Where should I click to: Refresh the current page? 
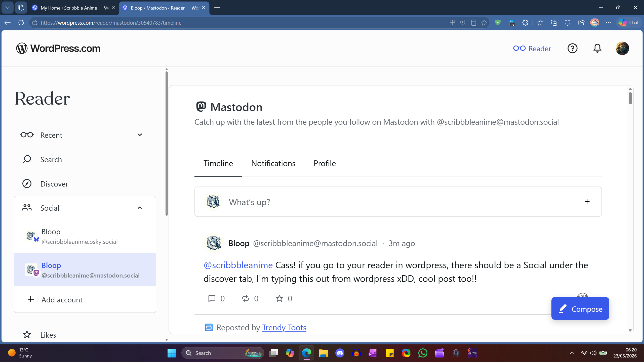21,23
